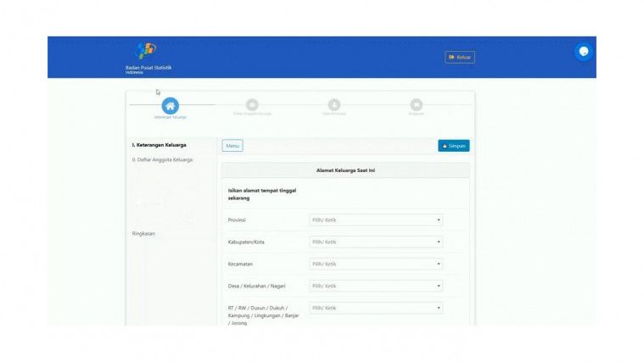Click the Kabupaten/Kota field label
644x362 pixels.
point(246,242)
